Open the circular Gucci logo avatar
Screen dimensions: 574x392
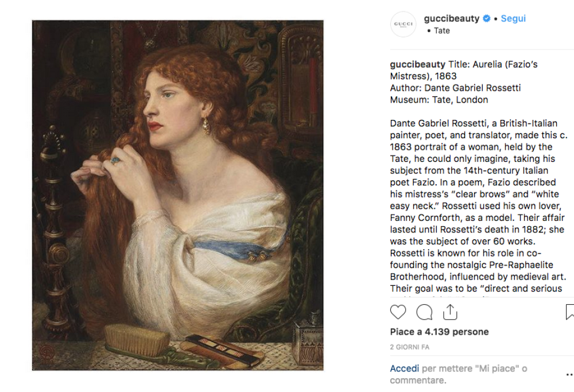[404, 24]
